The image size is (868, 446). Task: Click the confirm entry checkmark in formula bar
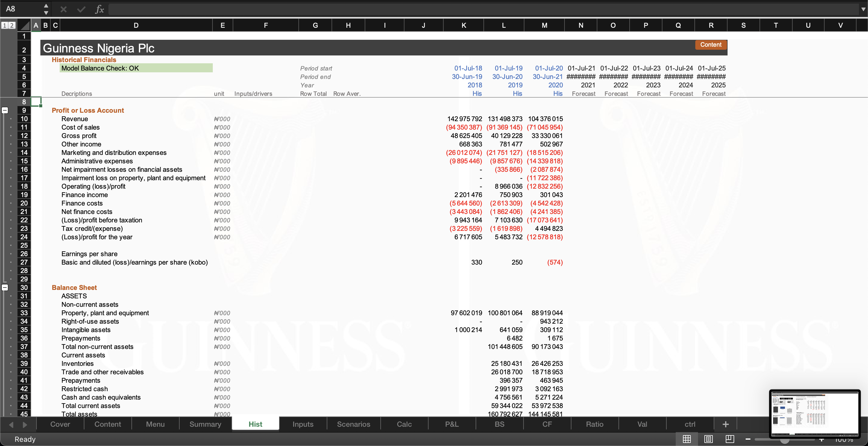[x=81, y=9]
